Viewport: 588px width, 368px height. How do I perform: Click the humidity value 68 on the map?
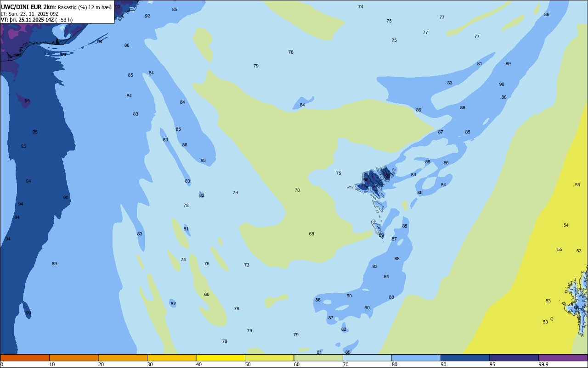pyautogui.click(x=311, y=234)
